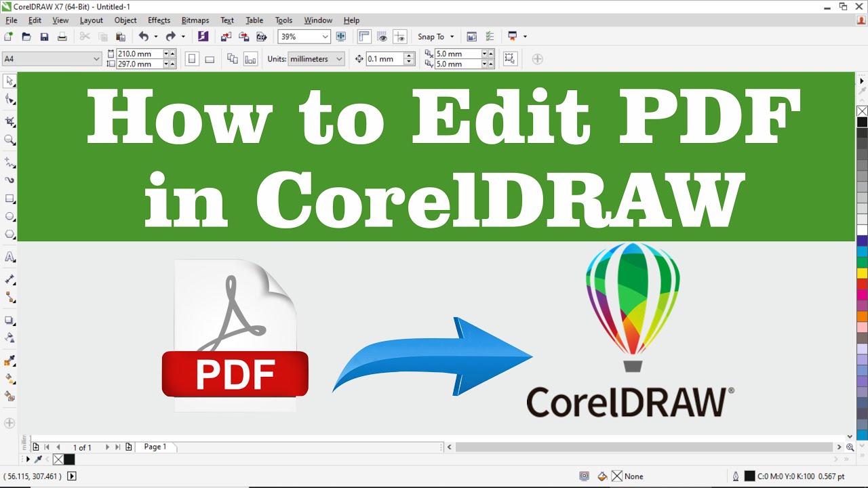Select the Transparency tool
Image resolution: width=868 pixels, height=488 pixels.
point(9,338)
